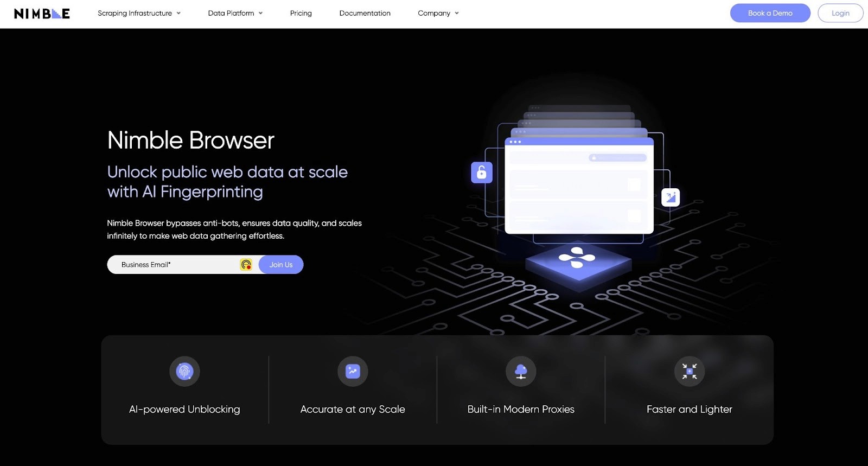Click the Nimble Browser heading

coord(191,141)
